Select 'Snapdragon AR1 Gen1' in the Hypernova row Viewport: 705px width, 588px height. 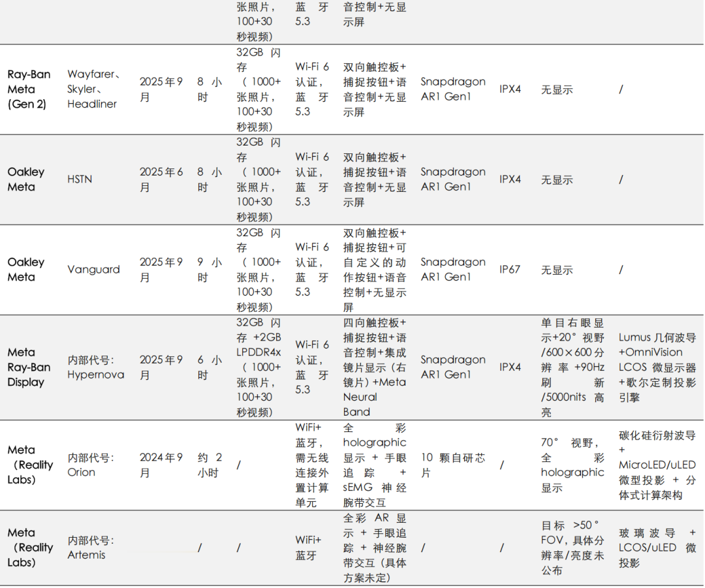[x=453, y=367]
